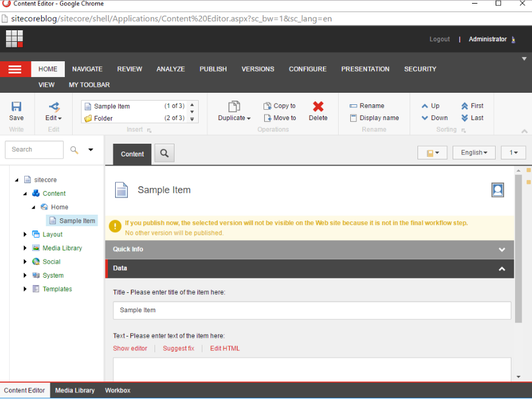Viewport: 532px width, 399px height.
Task: Expand the Layout tree node
Action: coord(25,234)
